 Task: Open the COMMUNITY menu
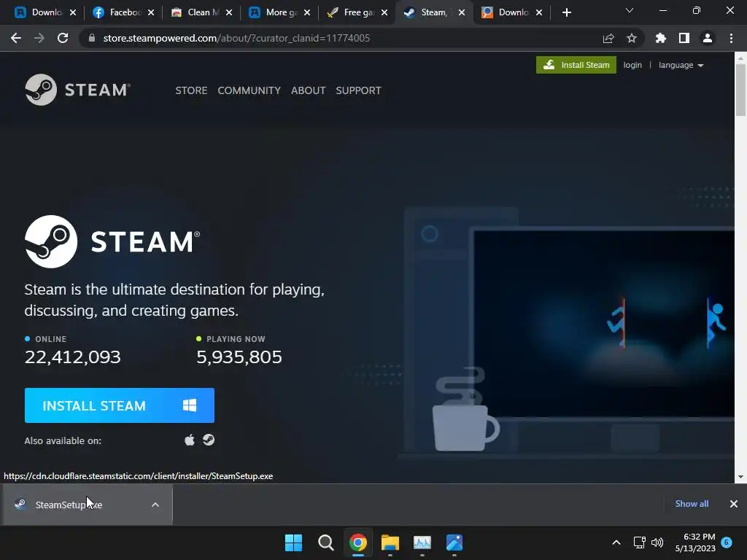pyautogui.click(x=249, y=90)
